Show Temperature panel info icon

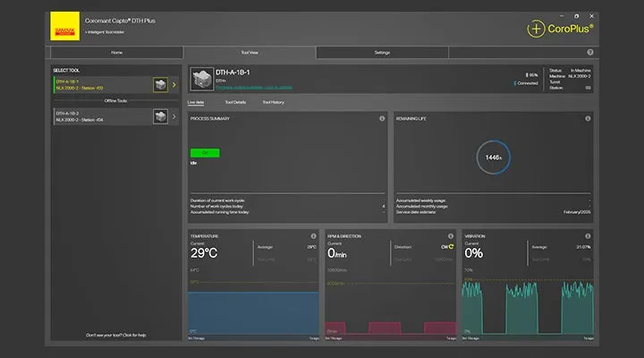point(313,236)
